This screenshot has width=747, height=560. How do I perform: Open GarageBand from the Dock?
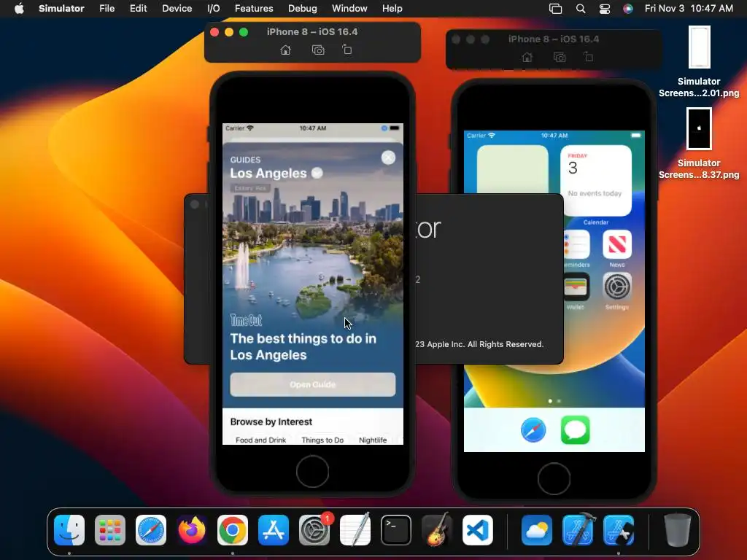[437, 530]
